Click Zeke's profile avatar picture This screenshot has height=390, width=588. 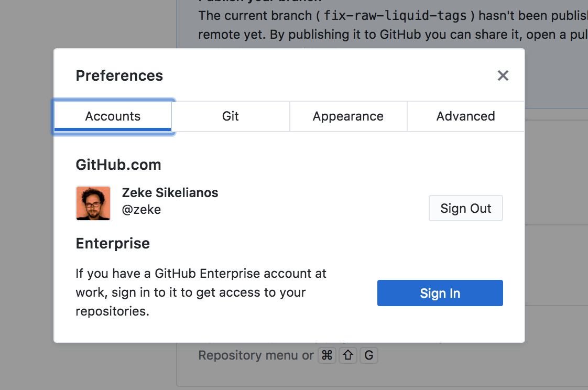[x=93, y=203]
